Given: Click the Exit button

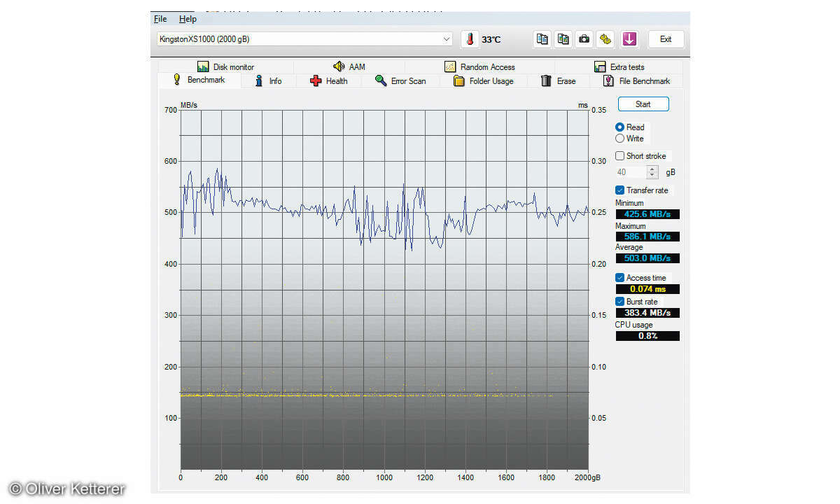Looking at the screenshot, I should tap(666, 39).
